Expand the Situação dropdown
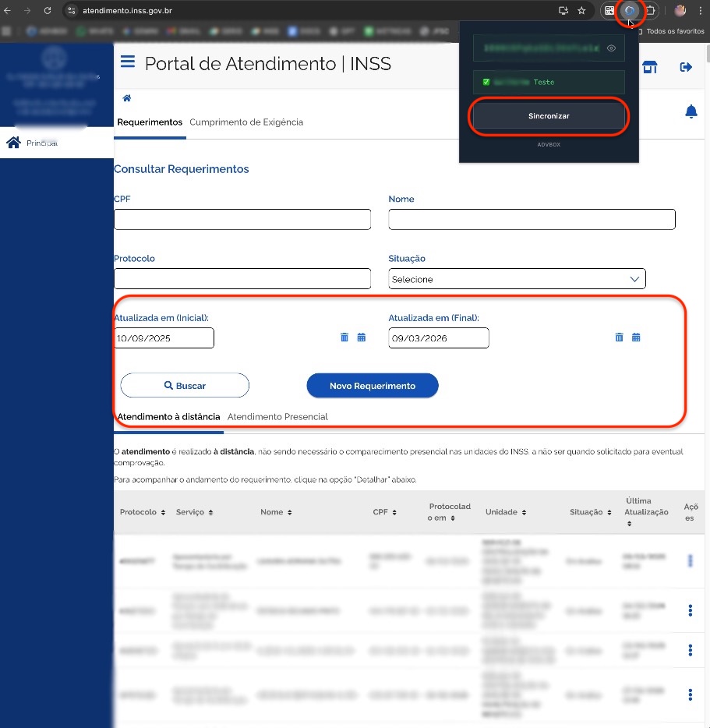Image resolution: width=710 pixels, height=728 pixels. point(517,279)
